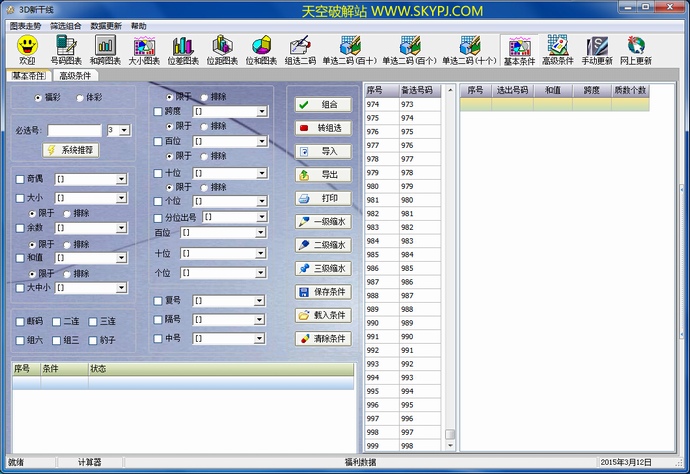Open the 筛选组合 menu

pos(66,25)
